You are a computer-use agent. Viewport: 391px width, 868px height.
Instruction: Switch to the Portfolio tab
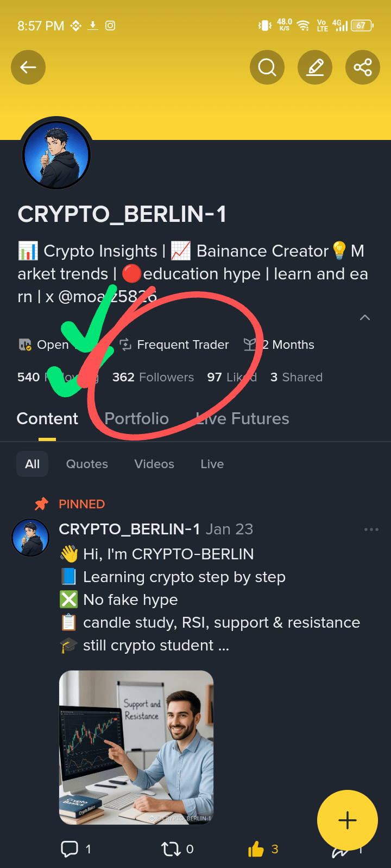pos(136,418)
